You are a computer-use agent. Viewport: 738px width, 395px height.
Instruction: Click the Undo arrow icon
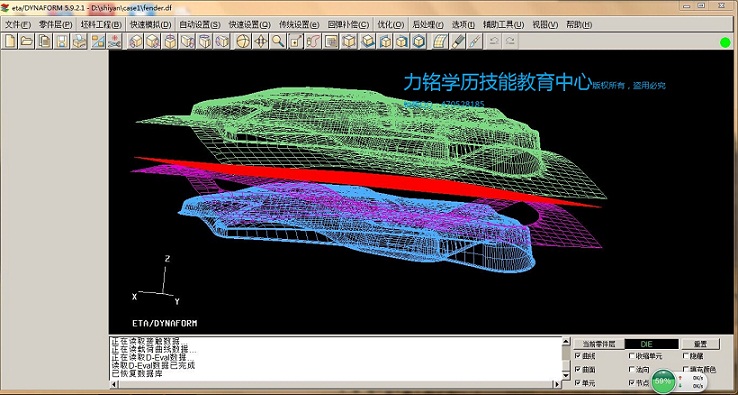tap(494, 41)
